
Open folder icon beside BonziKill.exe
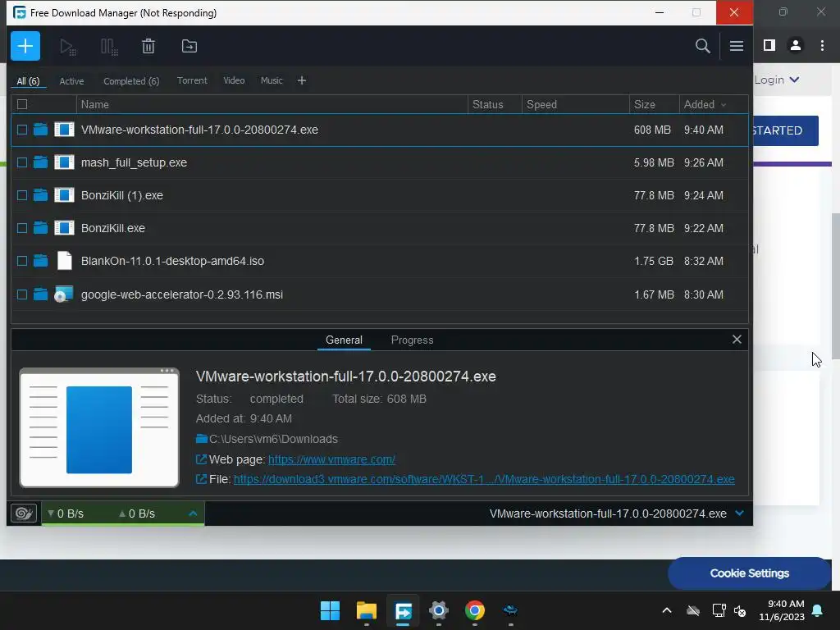pos(41,228)
